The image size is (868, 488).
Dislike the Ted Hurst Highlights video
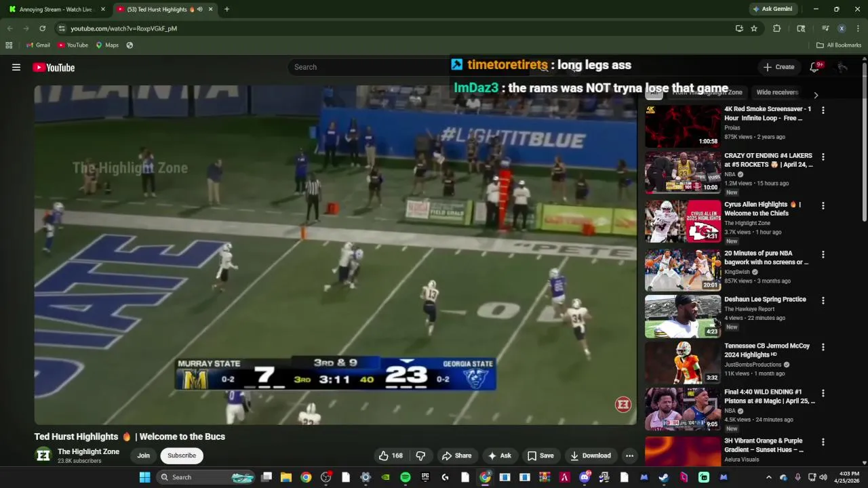[x=420, y=455]
